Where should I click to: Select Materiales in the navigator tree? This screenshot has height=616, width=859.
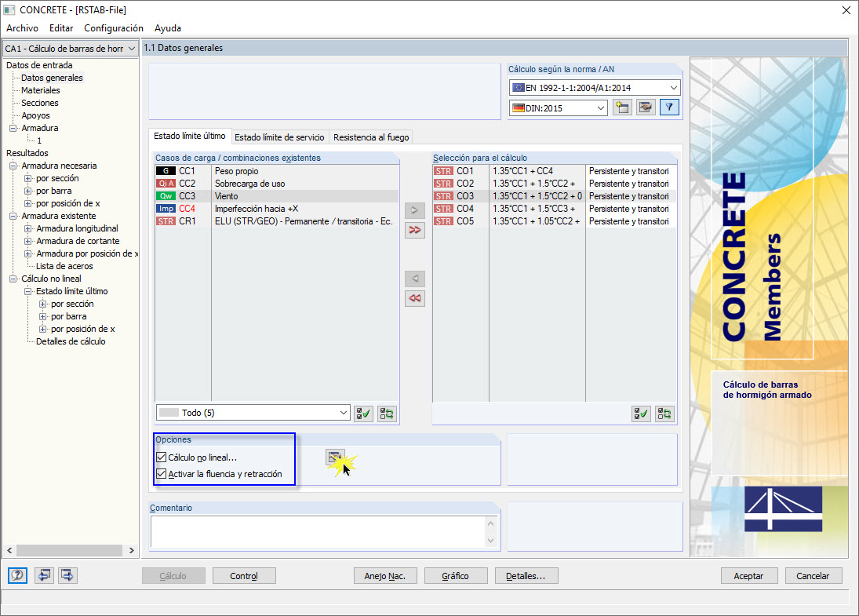coord(41,90)
